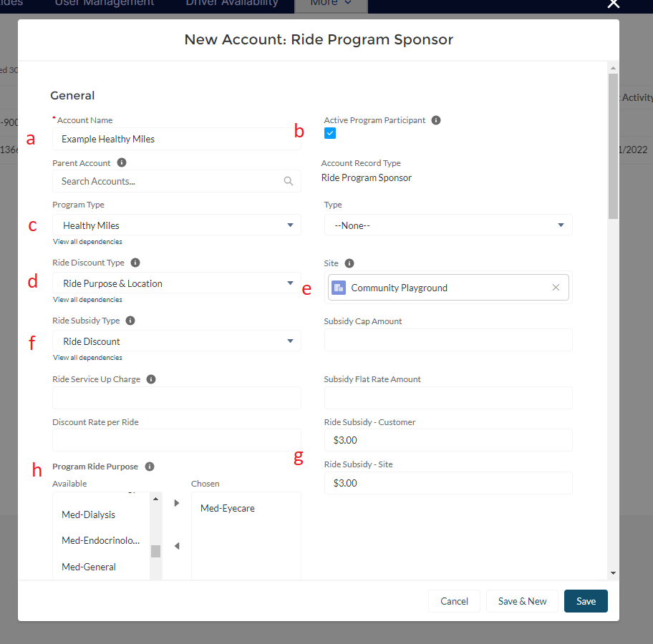Image resolution: width=653 pixels, height=644 pixels.
Task: Click info icon next to Program Ride Purpose
Action: point(150,467)
